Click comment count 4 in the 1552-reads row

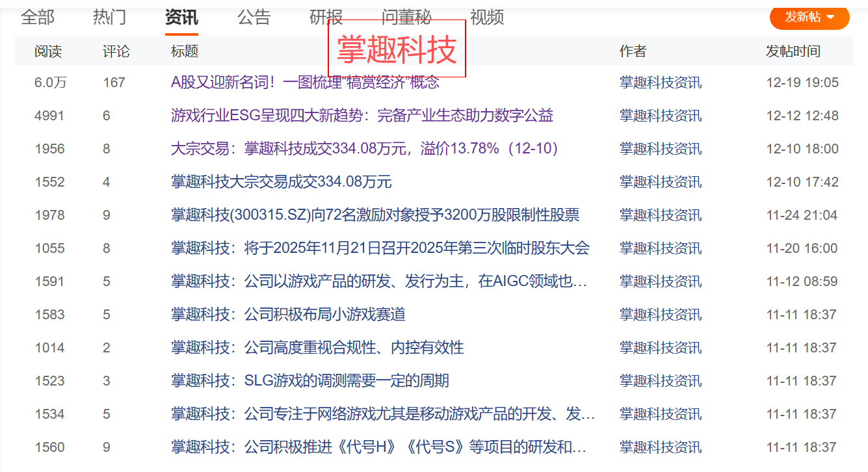coord(107,182)
